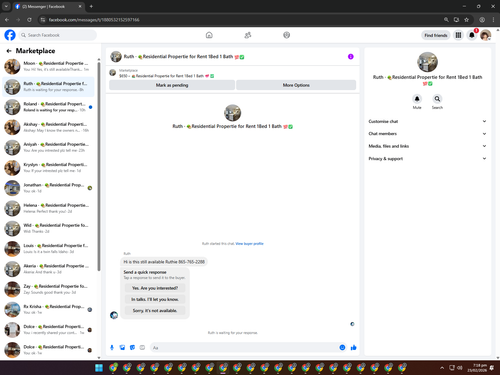This screenshot has height=375, width=500.
Task: Bookmark this page with star icon
Action: point(467,20)
